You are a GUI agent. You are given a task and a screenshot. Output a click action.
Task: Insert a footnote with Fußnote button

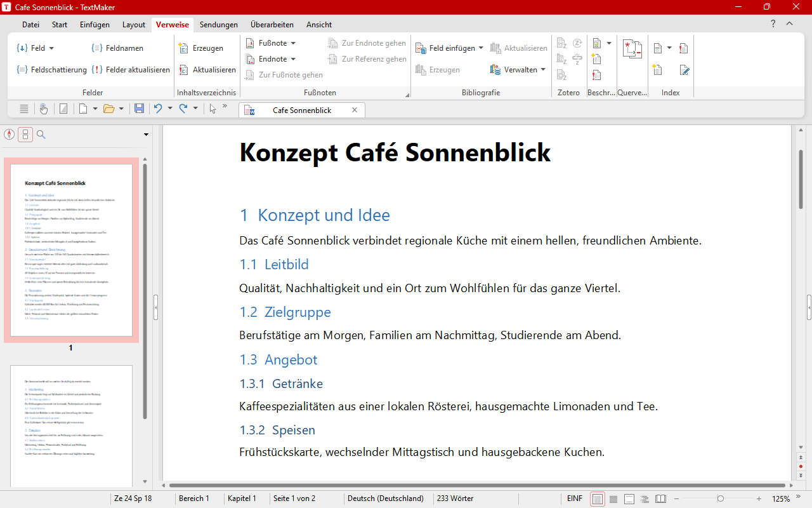[266, 43]
